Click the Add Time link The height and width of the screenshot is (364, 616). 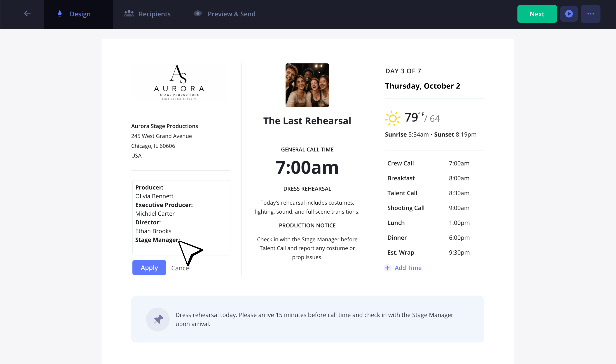pos(408,268)
